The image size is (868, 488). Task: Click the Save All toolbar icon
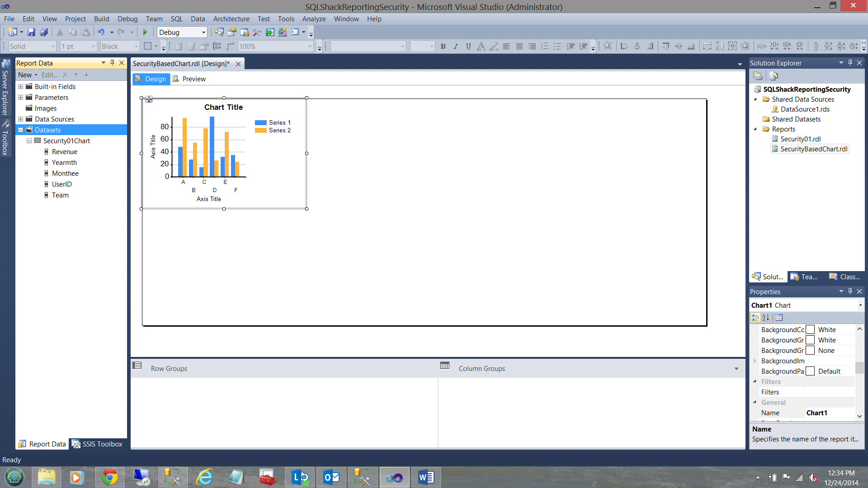(44, 32)
